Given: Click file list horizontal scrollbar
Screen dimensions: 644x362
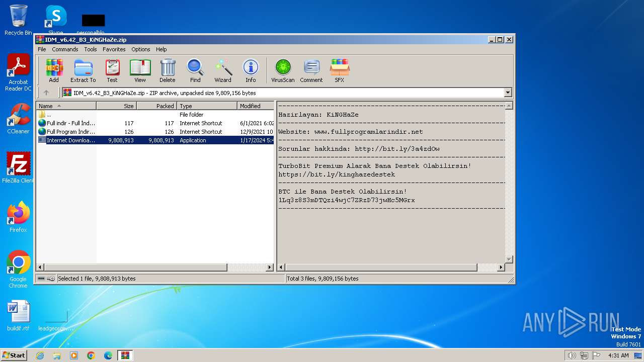Looking at the screenshot, I should click(x=136, y=267).
